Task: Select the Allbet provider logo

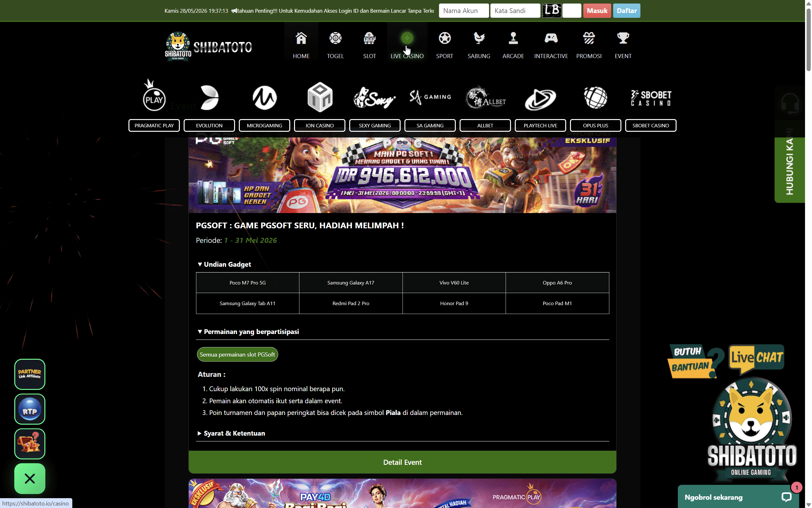Action: [x=485, y=97]
